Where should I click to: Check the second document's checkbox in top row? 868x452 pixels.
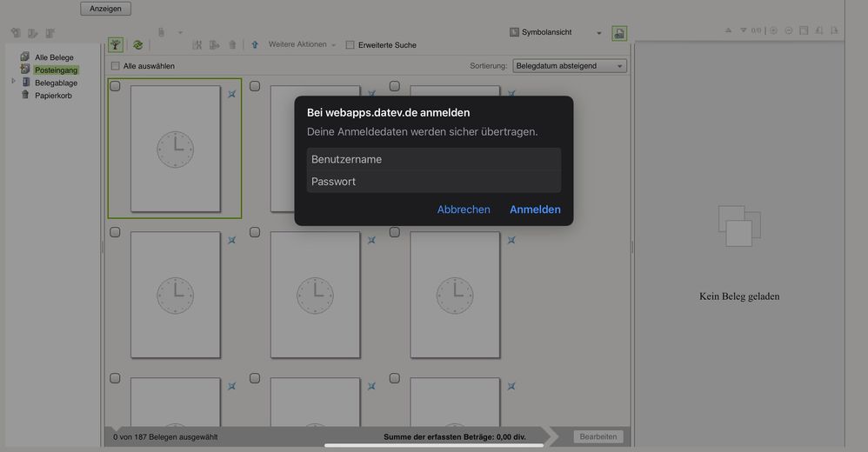coord(255,86)
